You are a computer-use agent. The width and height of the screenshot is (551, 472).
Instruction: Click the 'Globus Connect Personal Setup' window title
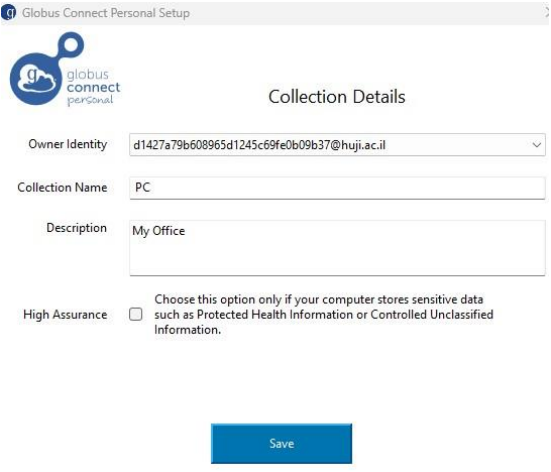[x=106, y=13]
